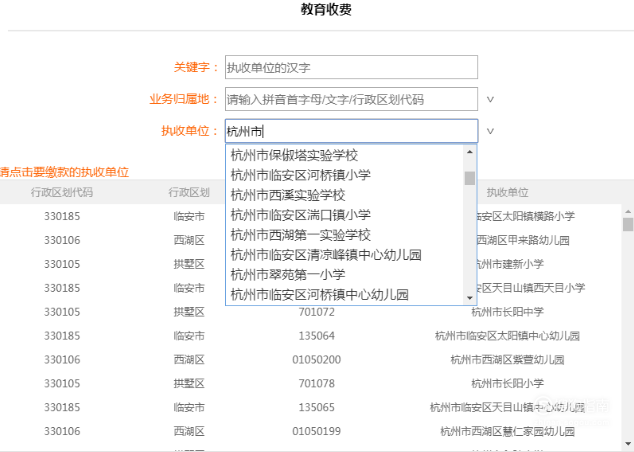Select 杭州市临安区河桥镇小学 from the suggestion list

point(300,175)
